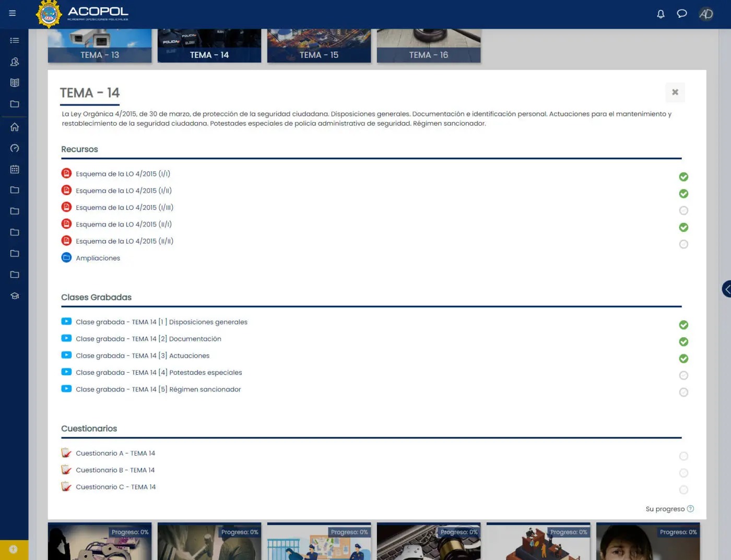Image resolution: width=731 pixels, height=560 pixels.
Task: Open the course index list icon
Action: (x=14, y=40)
